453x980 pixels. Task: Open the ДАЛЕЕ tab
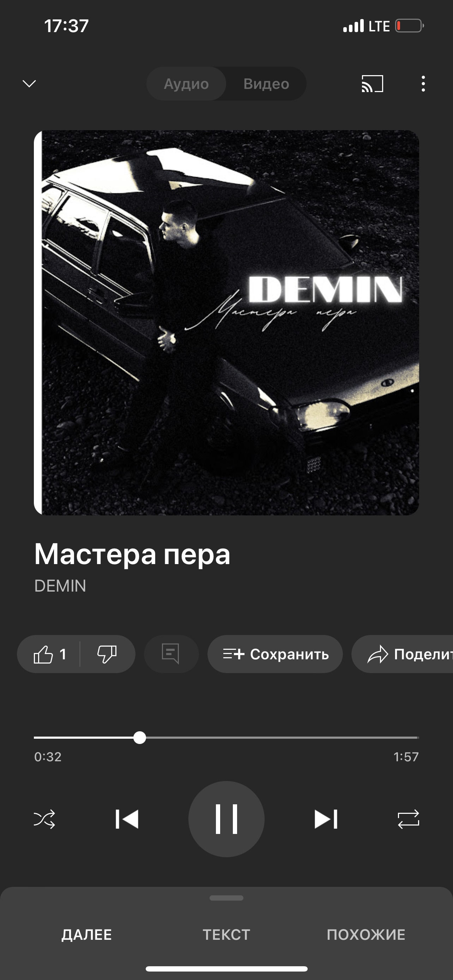coord(87,935)
